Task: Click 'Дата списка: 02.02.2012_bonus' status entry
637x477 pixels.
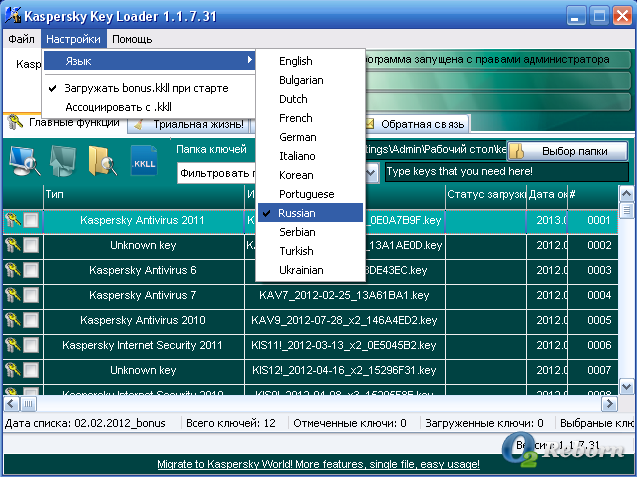Action: [x=85, y=423]
